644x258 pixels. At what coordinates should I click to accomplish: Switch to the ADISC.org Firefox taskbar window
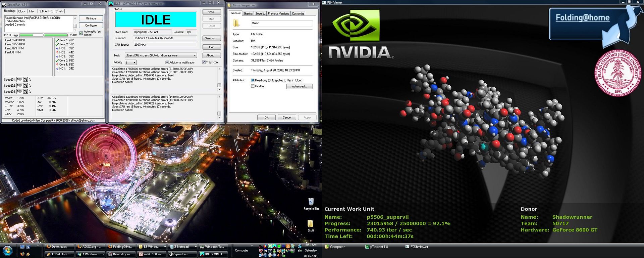click(x=91, y=247)
